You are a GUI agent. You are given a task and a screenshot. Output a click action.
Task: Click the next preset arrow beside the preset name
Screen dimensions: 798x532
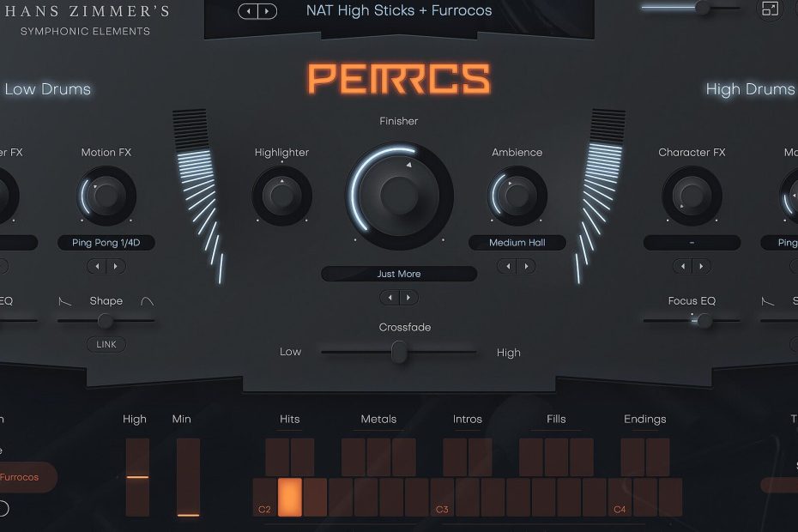(267, 11)
